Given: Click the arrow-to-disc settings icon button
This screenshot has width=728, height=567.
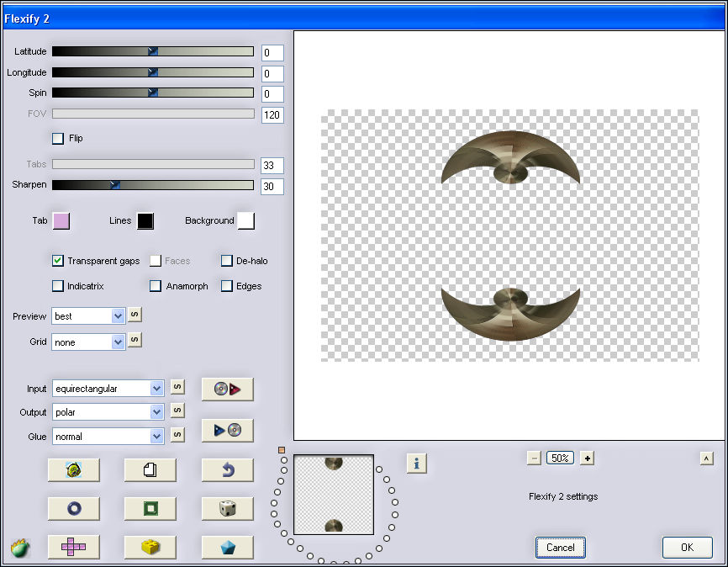Looking at the screenshot, I should (228, 431).
